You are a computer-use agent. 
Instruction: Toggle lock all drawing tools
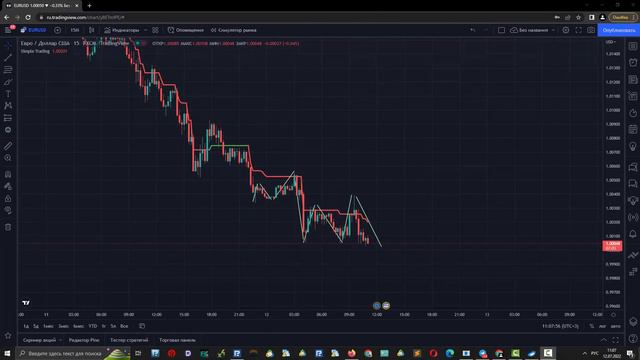tap(8, 198)
